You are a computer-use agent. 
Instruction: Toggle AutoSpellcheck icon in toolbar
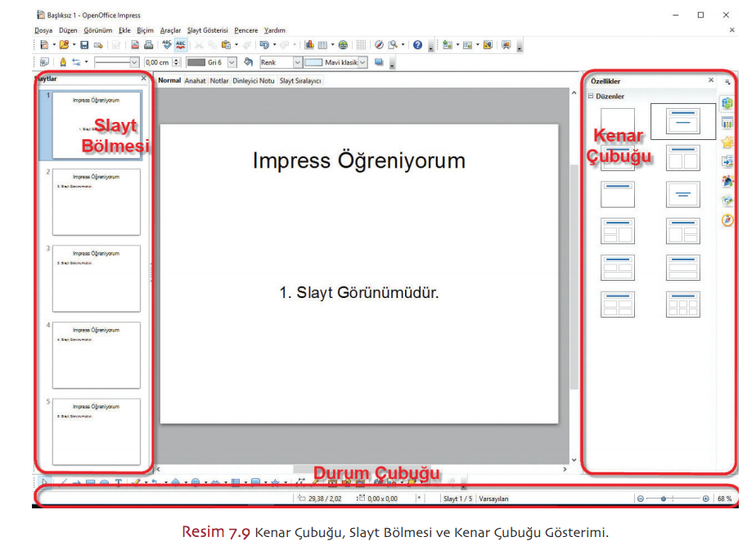click(x=180, y=45)
